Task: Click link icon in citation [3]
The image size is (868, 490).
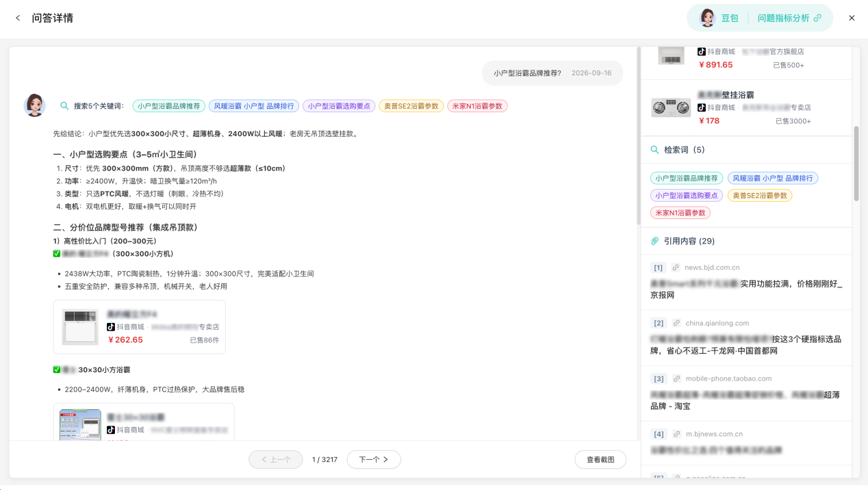Action: (676, 378)
